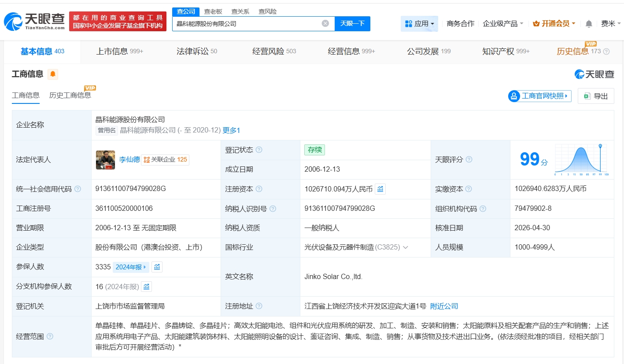Image resolution: width=624 pixels, height=364 pixels.
Task: Open the 商务合作 link
Action: 460,24
